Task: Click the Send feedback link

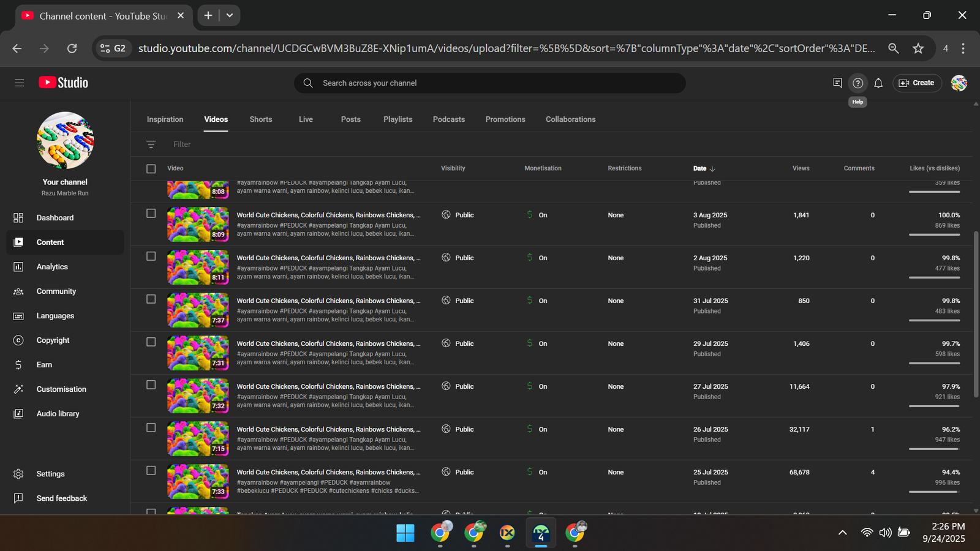Action: [61, 498]
